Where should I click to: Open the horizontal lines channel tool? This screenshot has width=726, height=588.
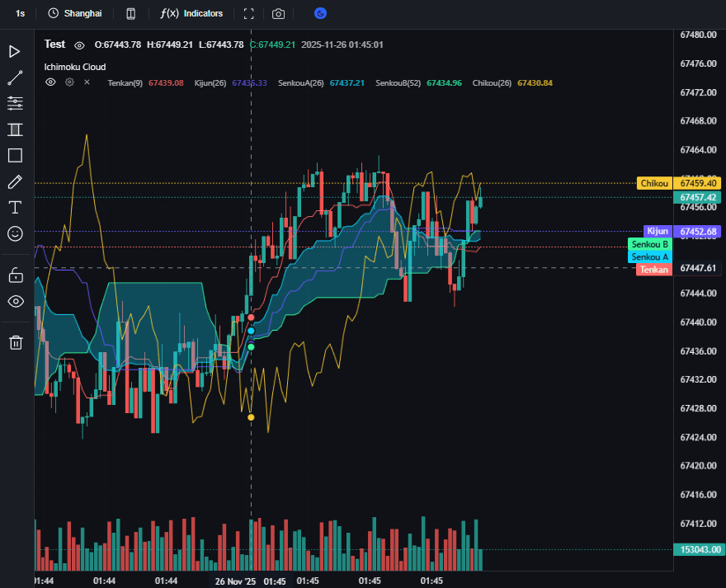15,103
